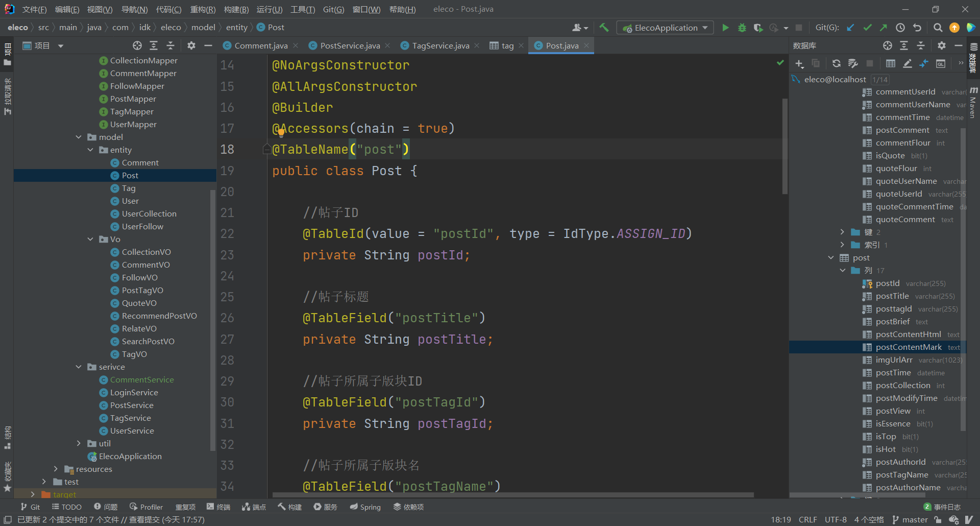Screen dimensions: 980x526
Task: Click the master branch widget in the status bar
Action: (910, 519)
